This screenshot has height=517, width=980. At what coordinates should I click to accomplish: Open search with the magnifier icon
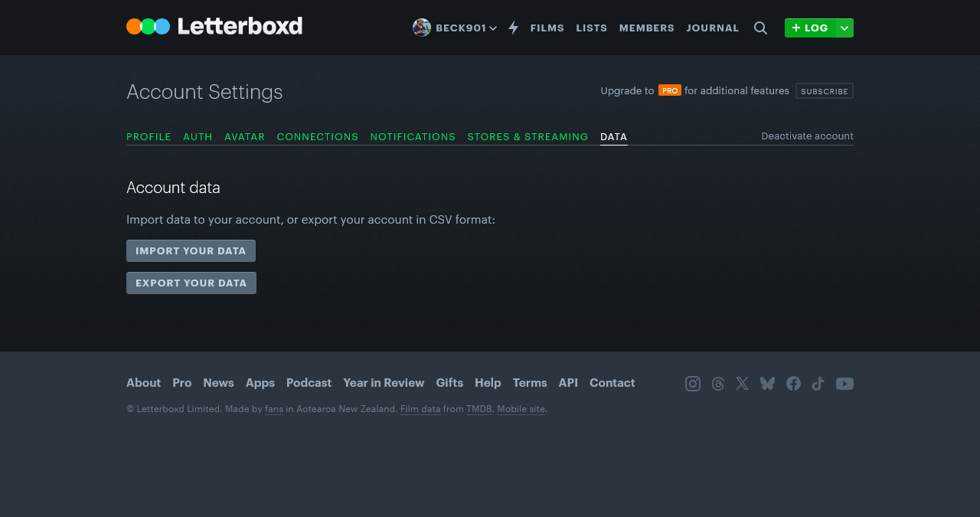click(x=760, y=28)
